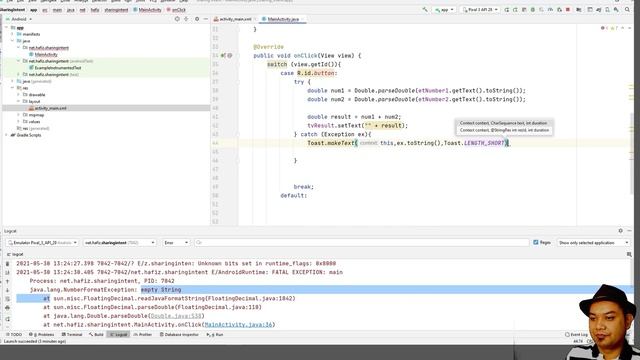Click the override gutter icon beside onClick

223,56
